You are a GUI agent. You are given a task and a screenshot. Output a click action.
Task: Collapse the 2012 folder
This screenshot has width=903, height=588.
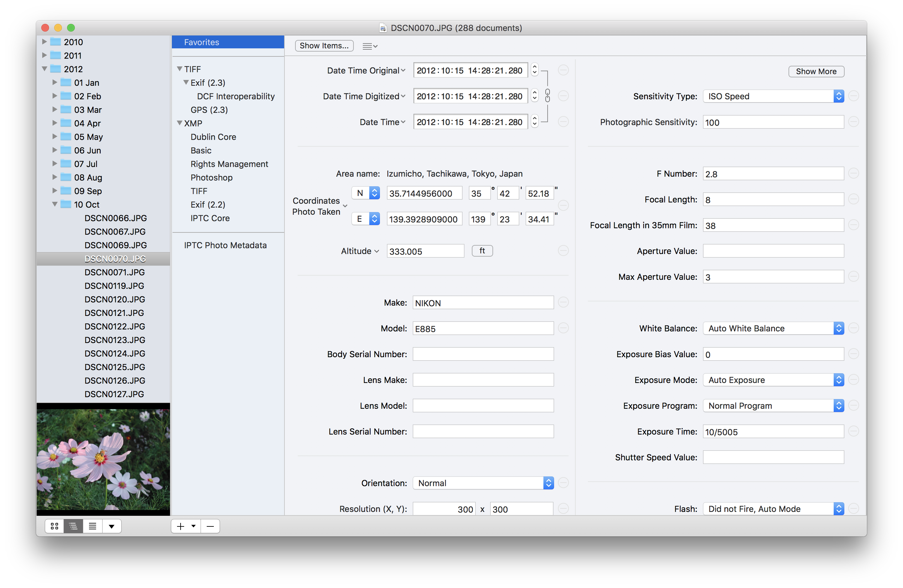(x=45, y=69)
